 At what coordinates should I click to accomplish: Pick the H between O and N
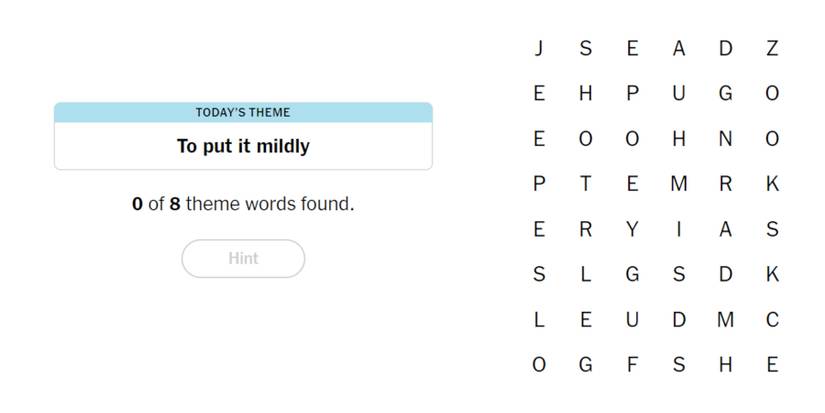pos(679,139)
